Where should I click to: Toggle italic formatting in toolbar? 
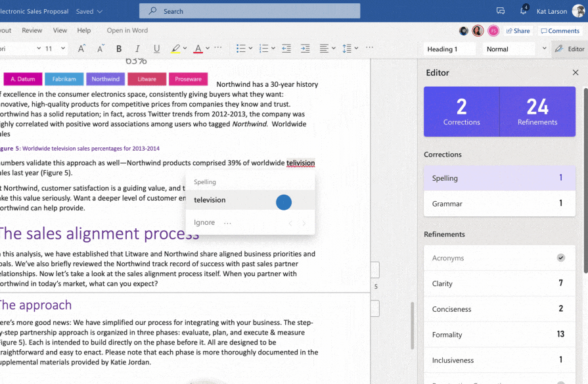point(137,49)
